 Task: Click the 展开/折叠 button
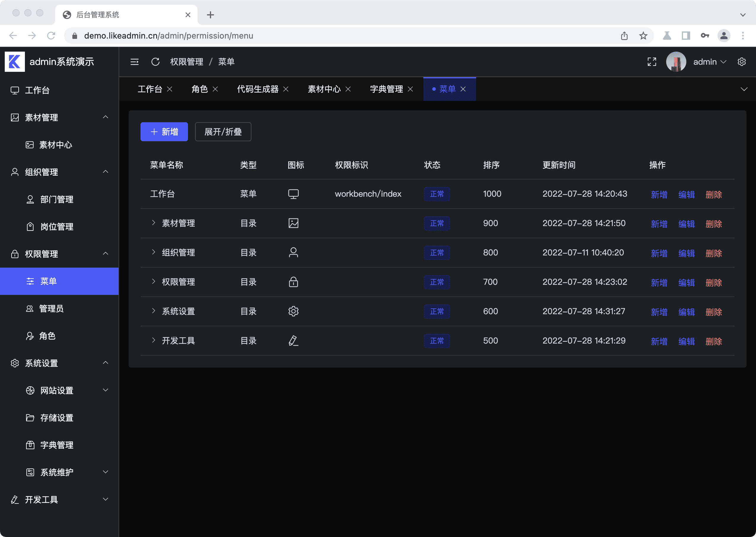tap(223, 132)
